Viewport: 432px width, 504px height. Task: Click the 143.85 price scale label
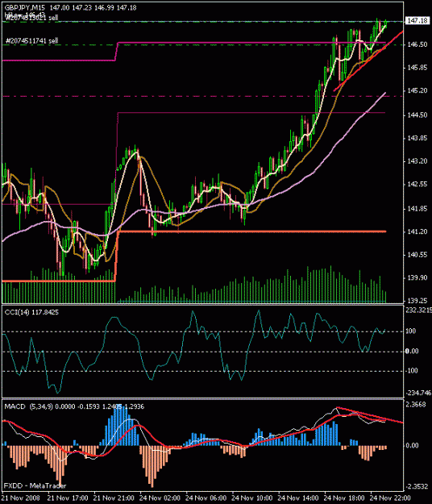[417, 138]
